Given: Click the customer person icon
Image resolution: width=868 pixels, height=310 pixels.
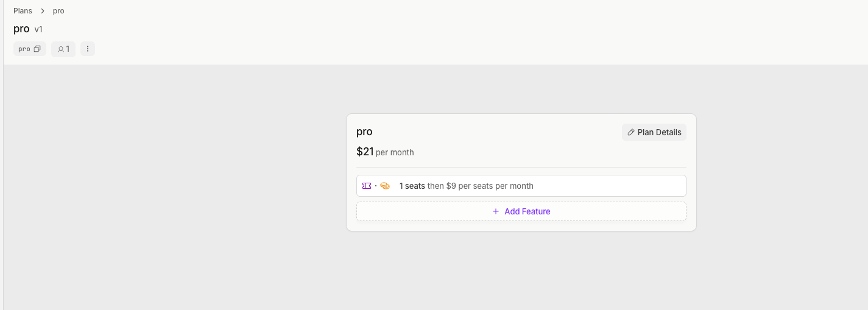Looking at the screenshot, I should pyautogui.click(x=60, y=49).
